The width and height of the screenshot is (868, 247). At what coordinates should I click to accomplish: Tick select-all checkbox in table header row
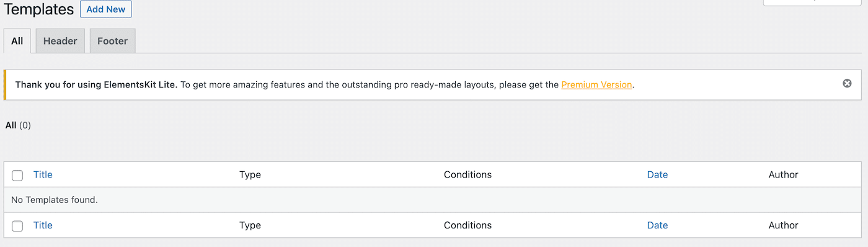point(17,175)
